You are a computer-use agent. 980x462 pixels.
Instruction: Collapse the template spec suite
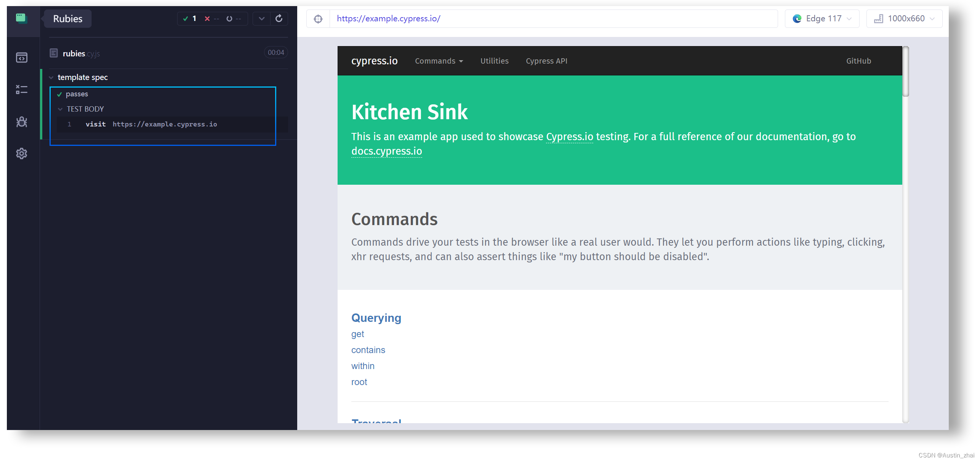[51, 77]
